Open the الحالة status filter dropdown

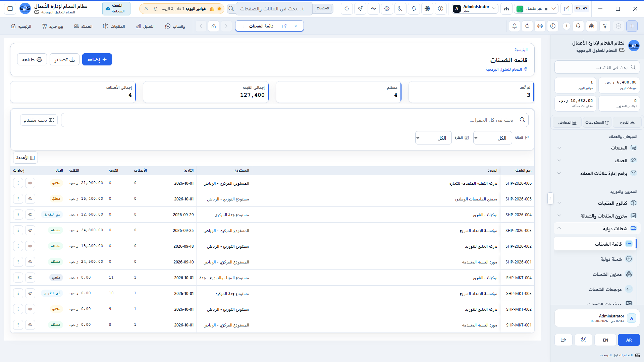click(x=492, y=138)
